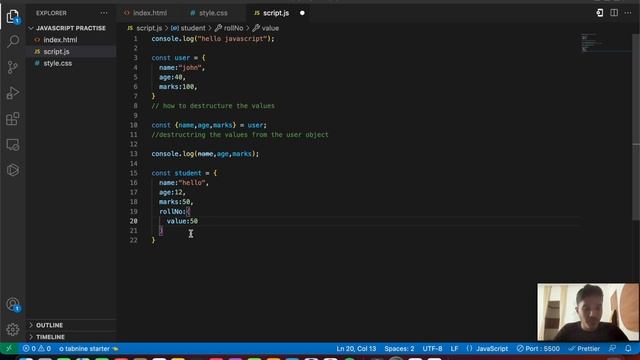
Task: Open Source Control view
Action: pos(13,67)
